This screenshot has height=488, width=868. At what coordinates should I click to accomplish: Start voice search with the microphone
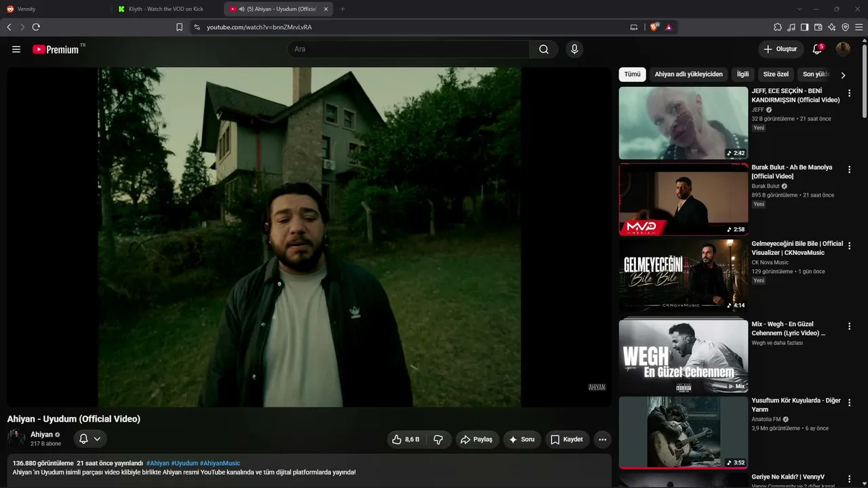(x=574, y=49)
